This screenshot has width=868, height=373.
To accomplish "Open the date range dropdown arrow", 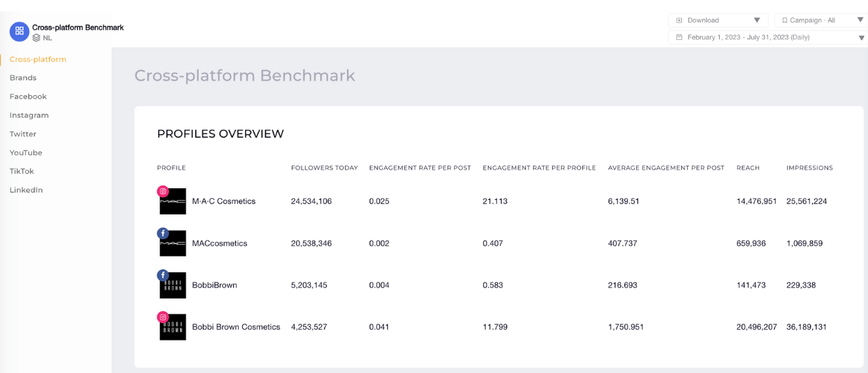I will (x=861, y=38).
